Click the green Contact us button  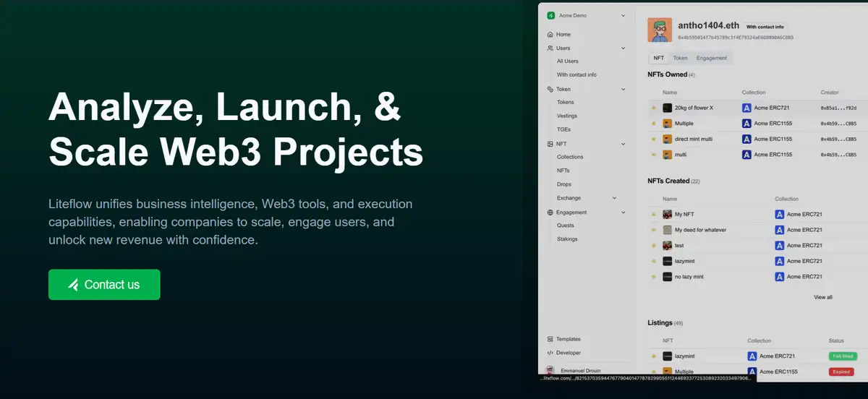tap(104, 285)
